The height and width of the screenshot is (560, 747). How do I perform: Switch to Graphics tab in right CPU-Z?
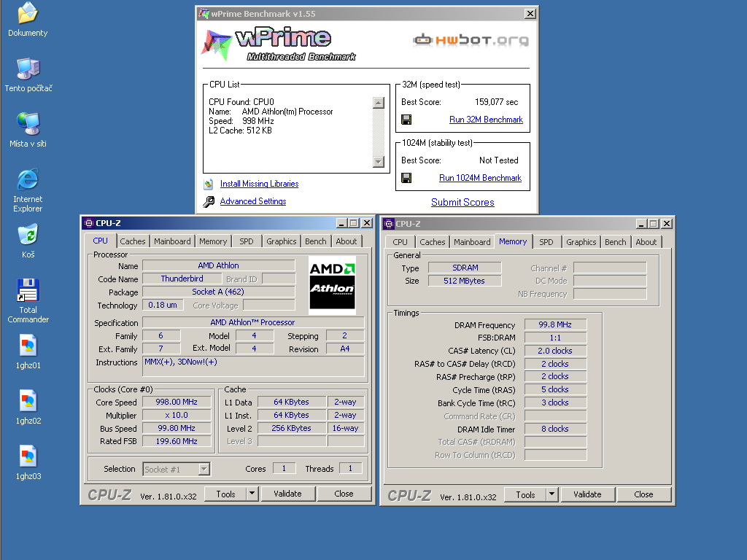(581, 242)
